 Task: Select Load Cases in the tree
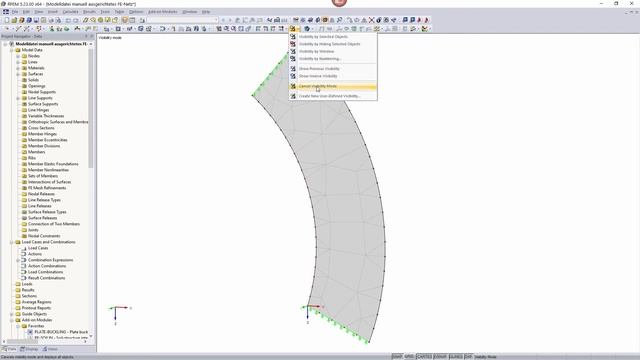click(38, 248)
